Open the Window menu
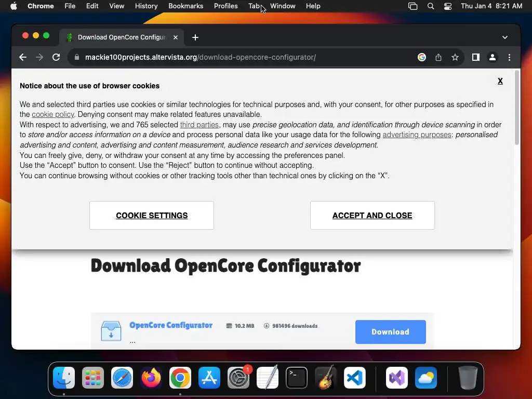532x399 pixels. pyautogui.click(x=283, y=6)
